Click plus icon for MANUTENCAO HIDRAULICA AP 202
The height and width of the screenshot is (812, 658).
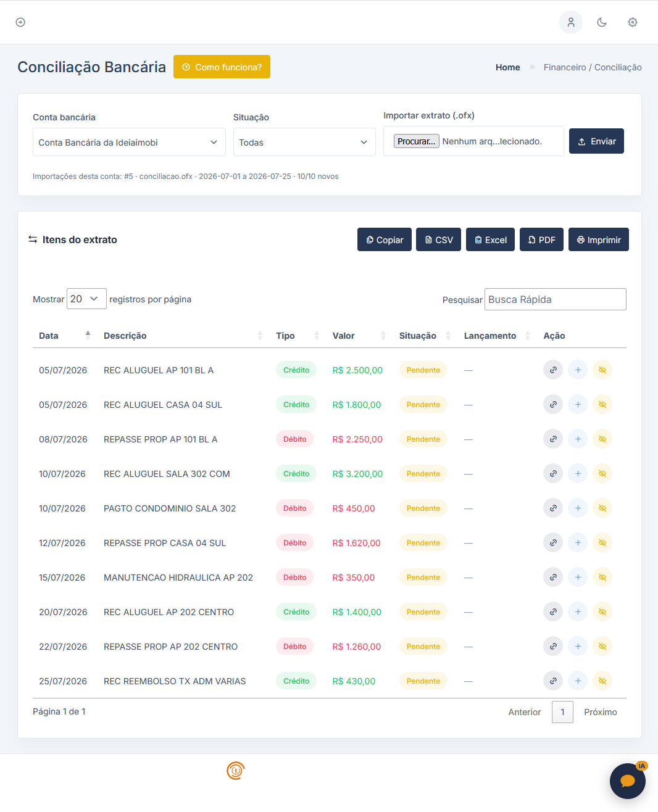tap(578, 578)
